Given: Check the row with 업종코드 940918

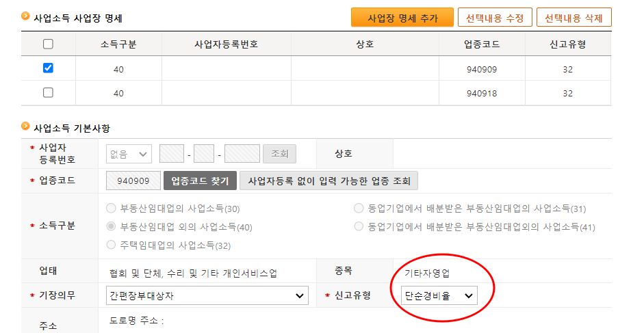Looking at the screenshot, I should tap(48, 92).
